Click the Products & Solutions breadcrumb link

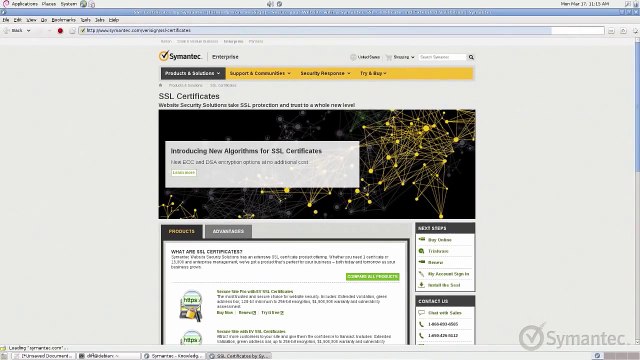click(x=186, y=85)
